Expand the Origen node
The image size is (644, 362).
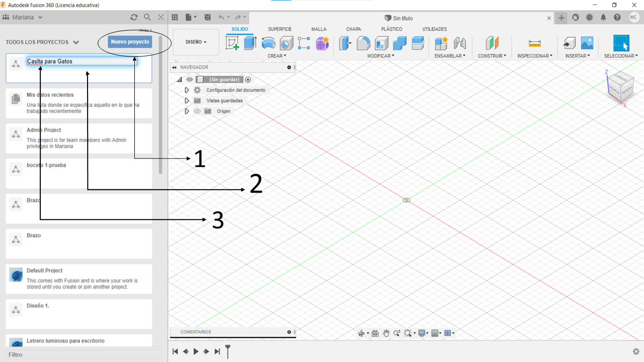[187, 111]
